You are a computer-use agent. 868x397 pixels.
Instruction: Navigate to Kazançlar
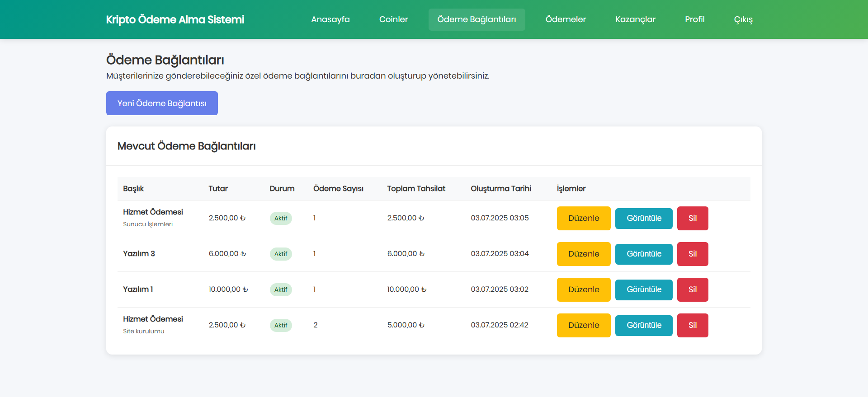coord(635,19)
